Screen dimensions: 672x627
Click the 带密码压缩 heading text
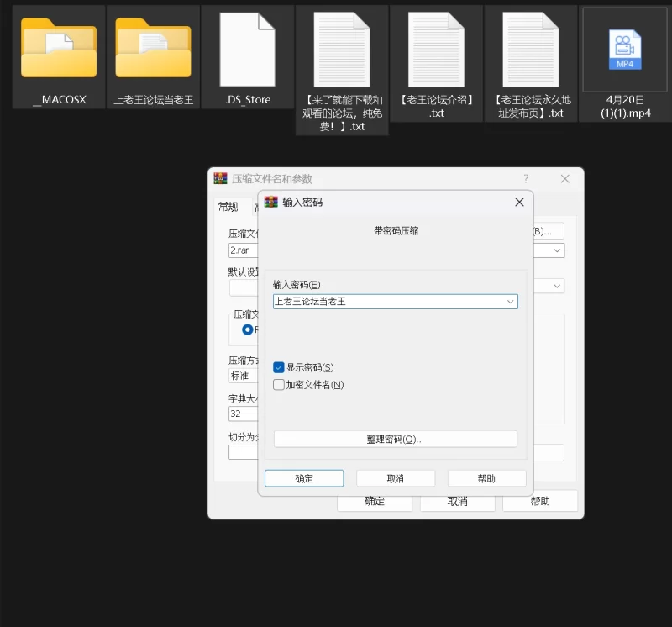coord(396,231)
